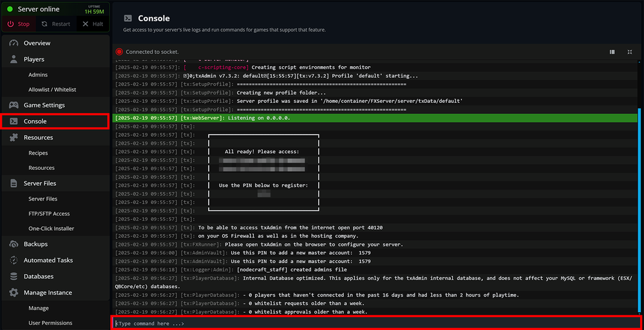The height and width of the screenshot is (330, 644).
Task: Collapse the Players section
Action: click(x=34, y=59)
